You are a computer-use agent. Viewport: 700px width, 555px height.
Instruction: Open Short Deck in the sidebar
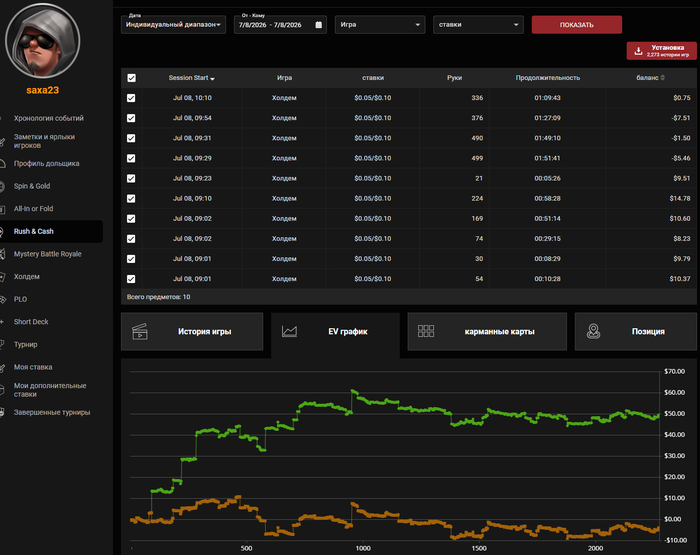tap(31, 321)
